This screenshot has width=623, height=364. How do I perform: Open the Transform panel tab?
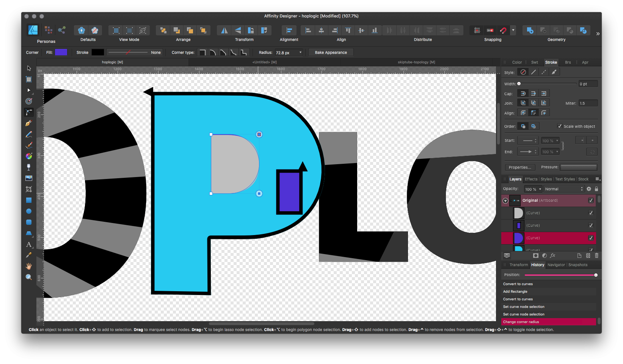[519, 265]
